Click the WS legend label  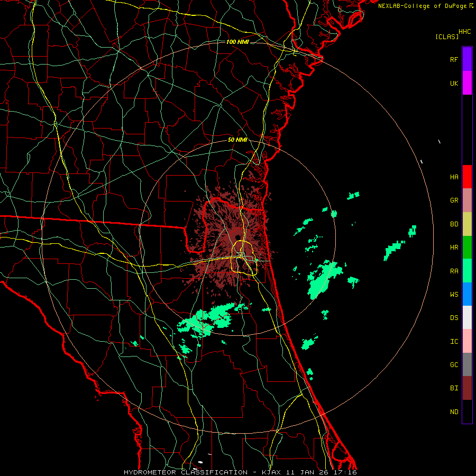click(x=454, y=295)
